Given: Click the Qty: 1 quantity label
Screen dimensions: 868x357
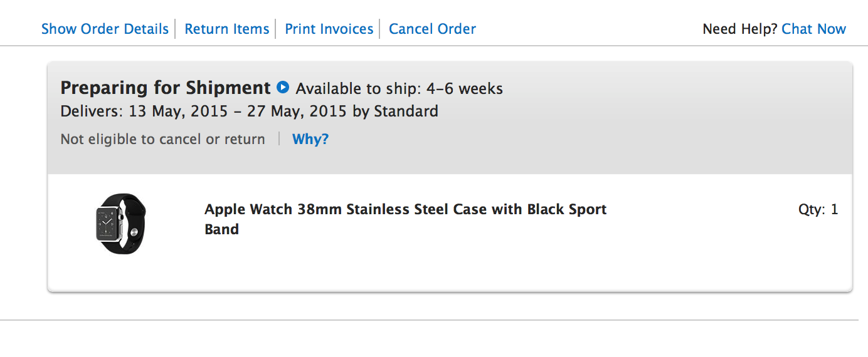Looking at the screenshot, I should click(x=818, y=209).
